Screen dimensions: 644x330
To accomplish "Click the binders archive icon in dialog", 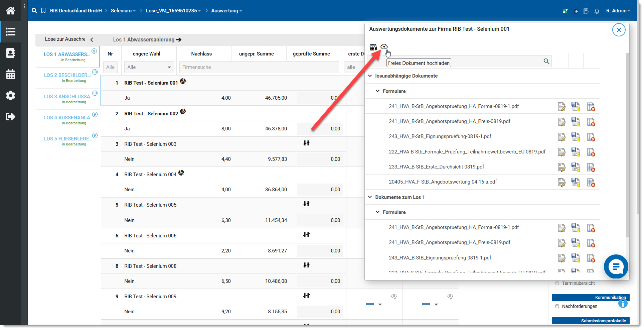I will pos(373,47).
